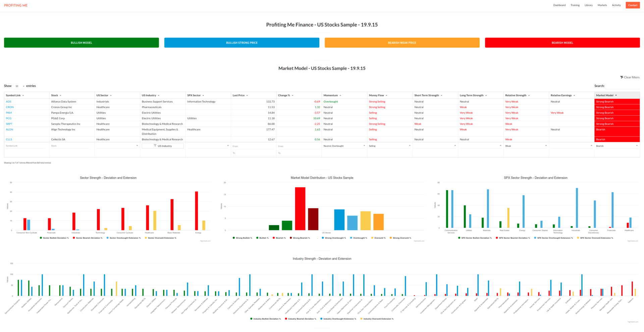
Task: Click the green Bullish Model button
Action: [x=82, y=43]
